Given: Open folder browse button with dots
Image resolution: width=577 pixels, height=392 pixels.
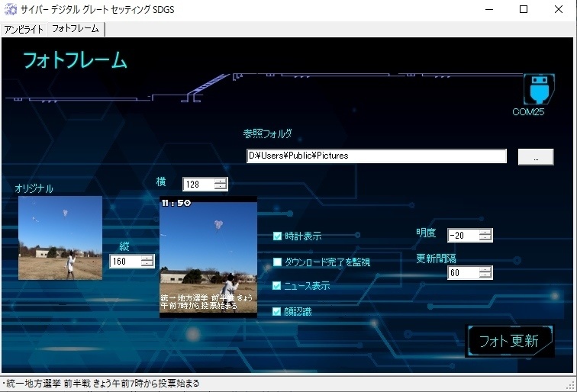Looking at the screenshot, I should pos(536,157).
